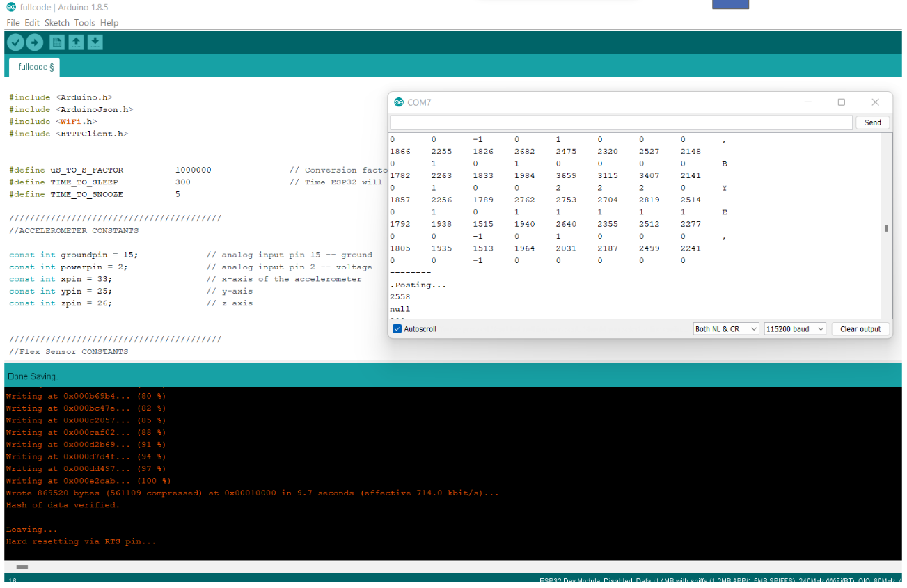Click the 'const int powerpin = 2;' line
This screenshot has height=588, width=907.
click(68, 267)
